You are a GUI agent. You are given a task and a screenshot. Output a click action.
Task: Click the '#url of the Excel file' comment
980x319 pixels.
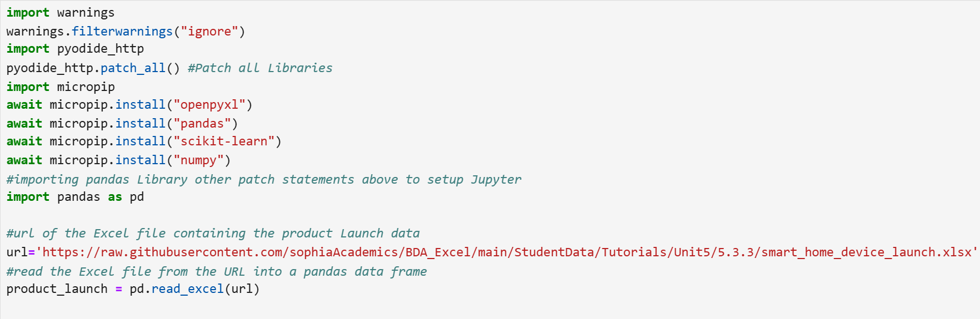pyautogui.click(x=213, y=234)
